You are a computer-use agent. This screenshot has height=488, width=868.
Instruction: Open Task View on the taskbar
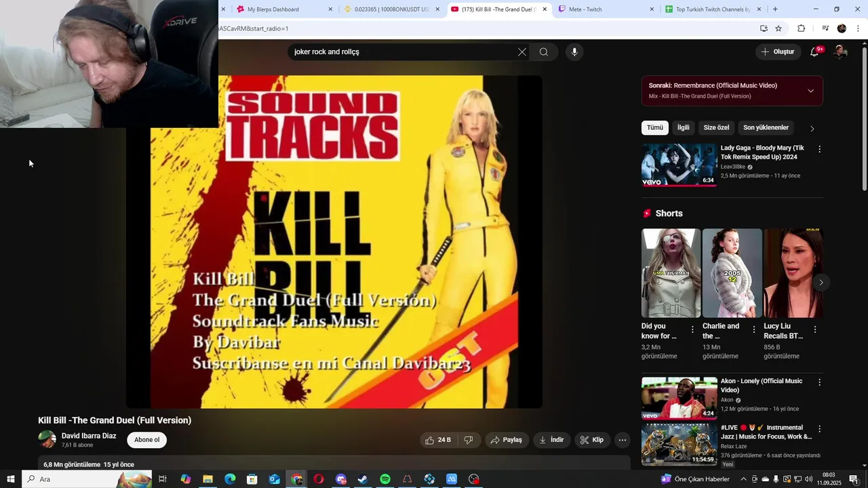coord(163,479)
